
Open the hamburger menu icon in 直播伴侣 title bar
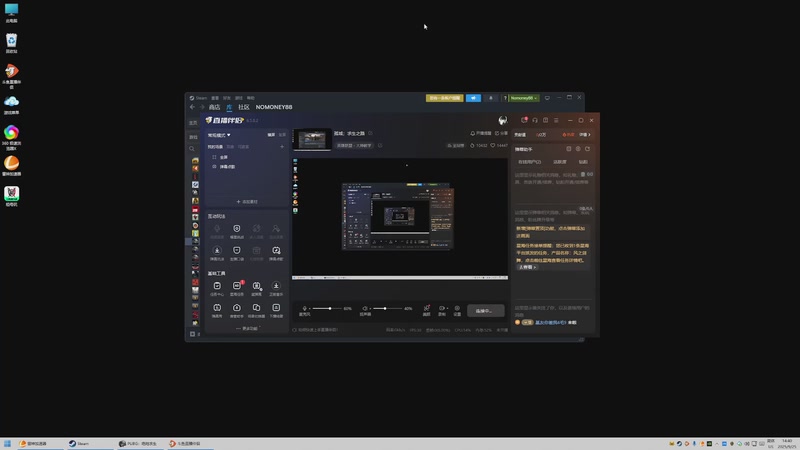tap(556, 120)
